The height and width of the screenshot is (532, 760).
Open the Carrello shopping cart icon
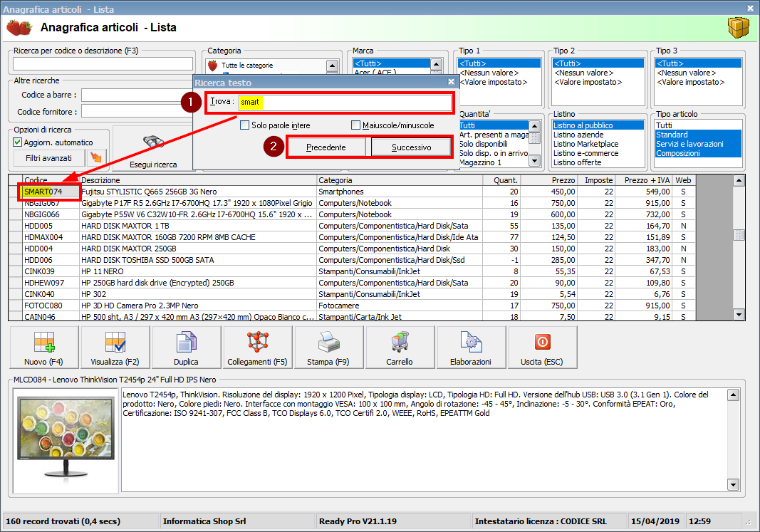[x=400, y=342]
